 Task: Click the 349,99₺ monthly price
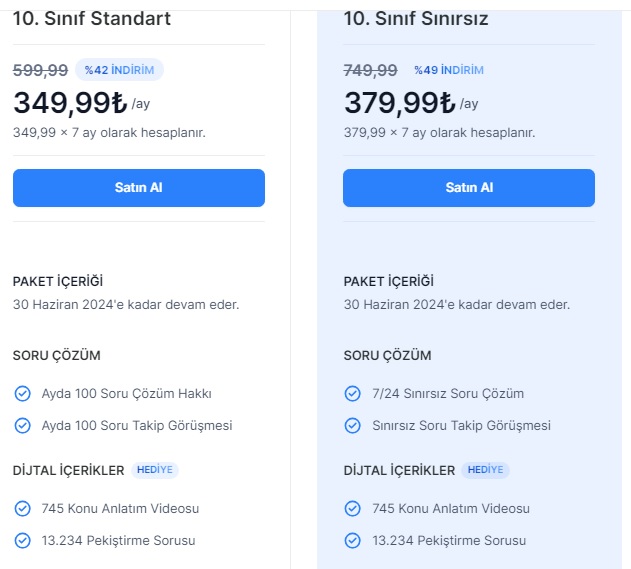pyautogui.click(x=70, y=103)
